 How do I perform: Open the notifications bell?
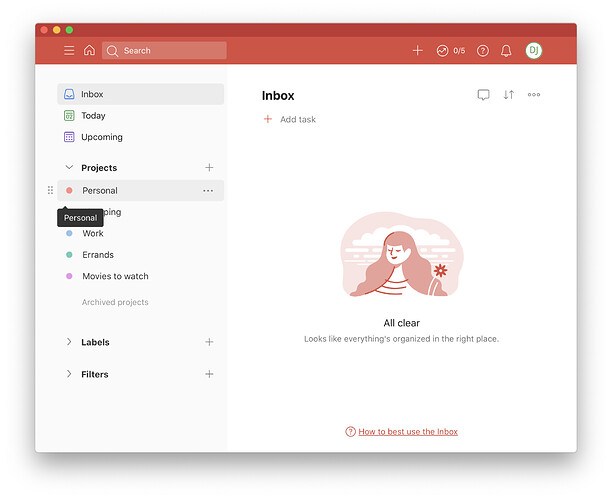(x=506, y=51)
